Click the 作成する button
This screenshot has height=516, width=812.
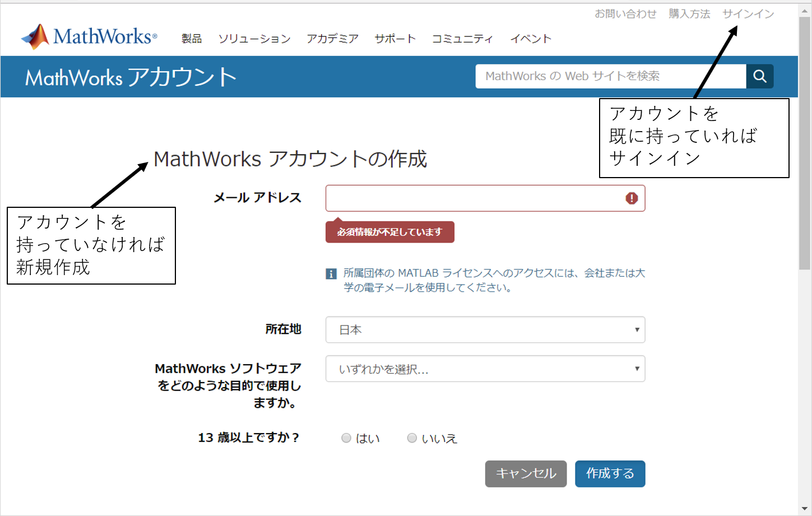click(x=610, y=474)
